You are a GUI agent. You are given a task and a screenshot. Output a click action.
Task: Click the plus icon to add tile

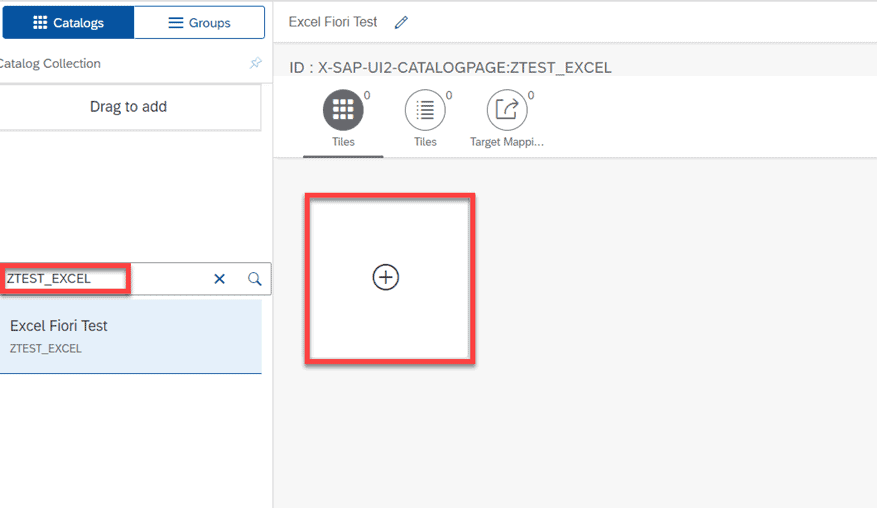(386, 277)
